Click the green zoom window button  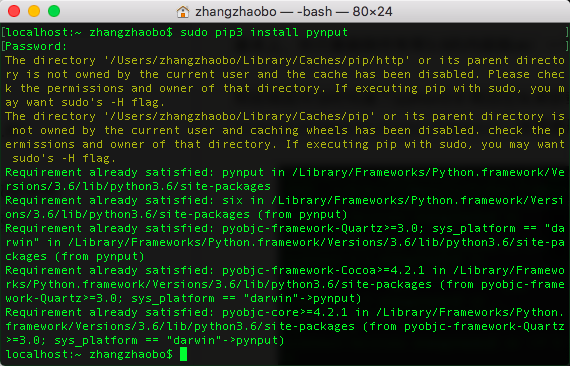(54, 11)
